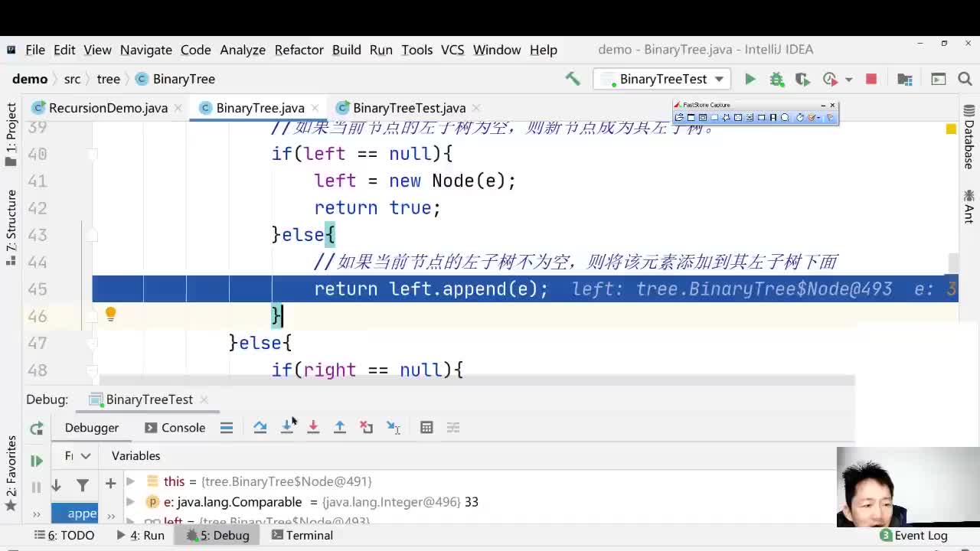Open the File menu
Image resolution: width=980 pixels, height=551 pixels.
point(35,50)
